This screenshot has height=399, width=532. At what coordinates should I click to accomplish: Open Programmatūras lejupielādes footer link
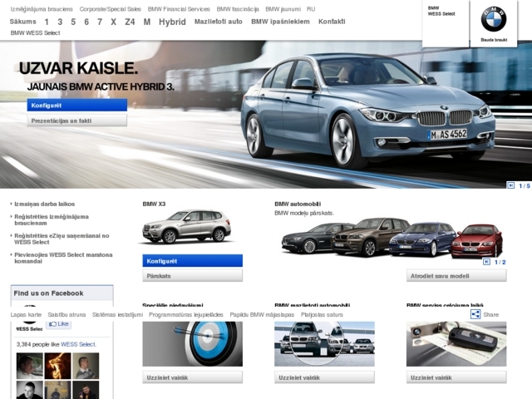tap(186, 314)
